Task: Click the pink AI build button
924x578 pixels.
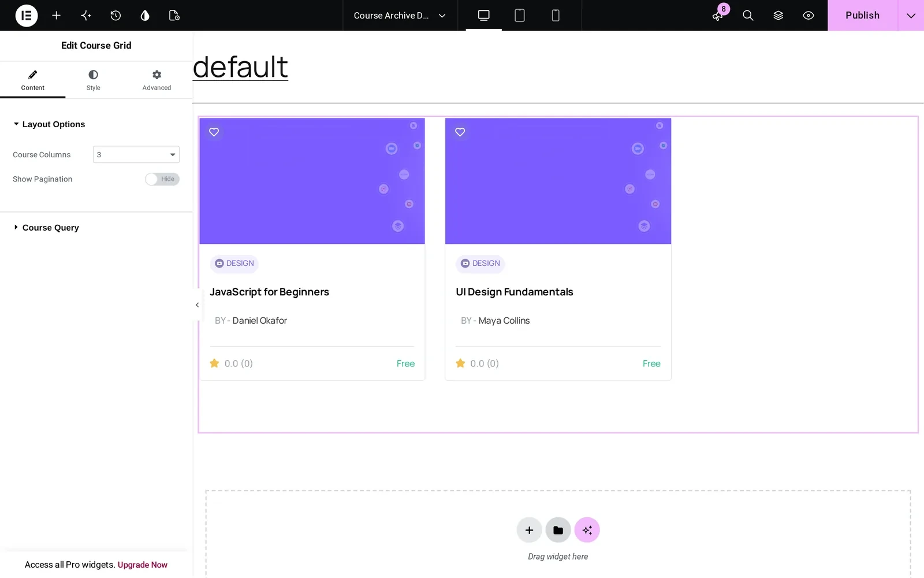Action: click(x=587, y=530)
